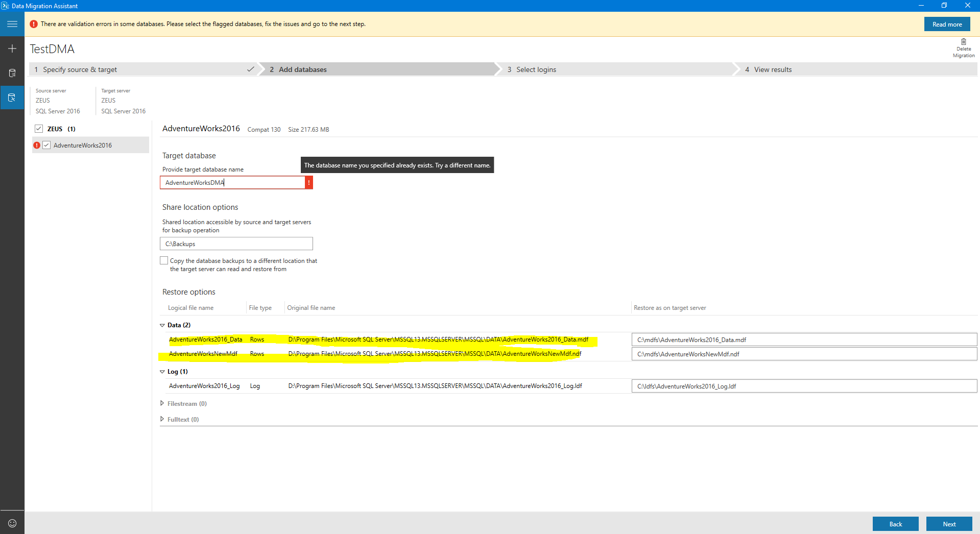The image size is (980, 534).
Task: Click the Original file name column header
Action: [x=311, y=308]
